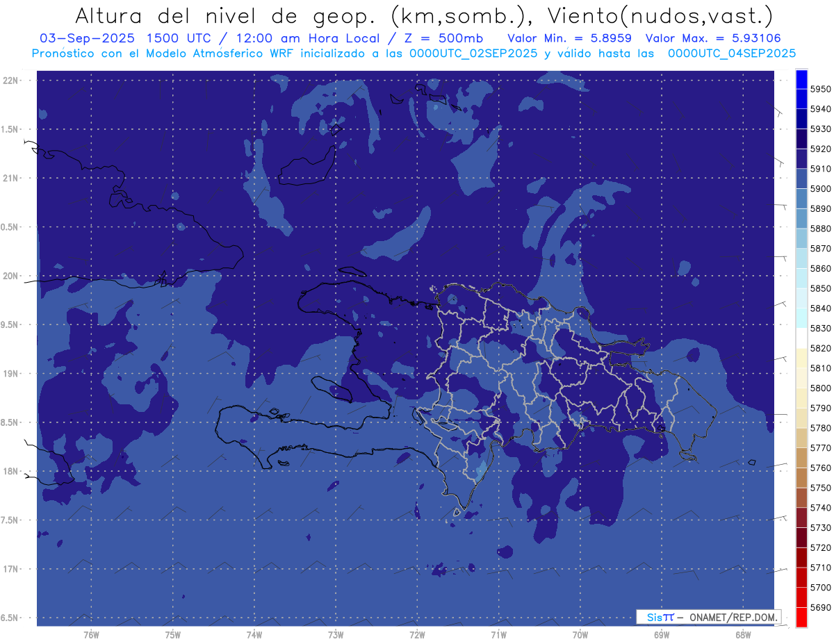Choose the pale yellow swatch between 5810 and 5820
The height and width of the screenshot is (644, 834).
click(x=801, y=357)
